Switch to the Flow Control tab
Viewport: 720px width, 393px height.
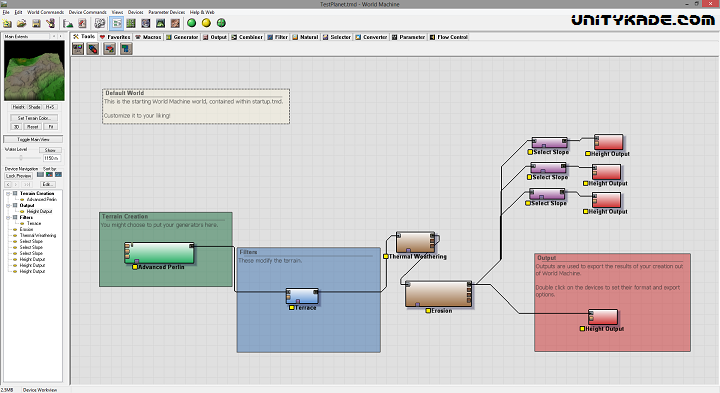tap(449, 37)
